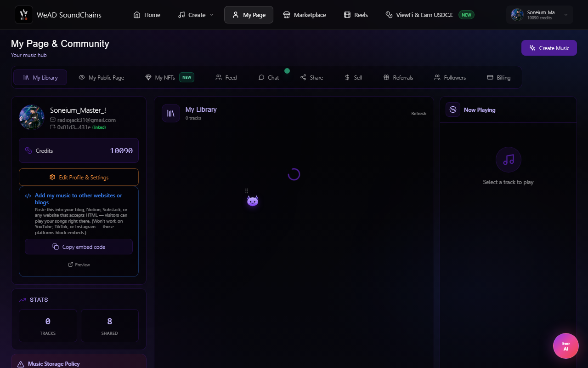588x368 pixels.
Task: Click the speech bubble Chat icon
Action: point(261,77)
